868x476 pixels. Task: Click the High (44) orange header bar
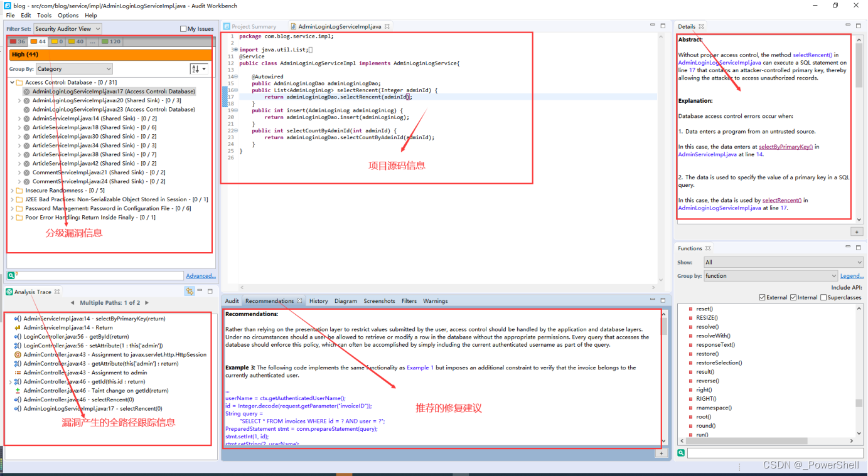click(111, 55)
